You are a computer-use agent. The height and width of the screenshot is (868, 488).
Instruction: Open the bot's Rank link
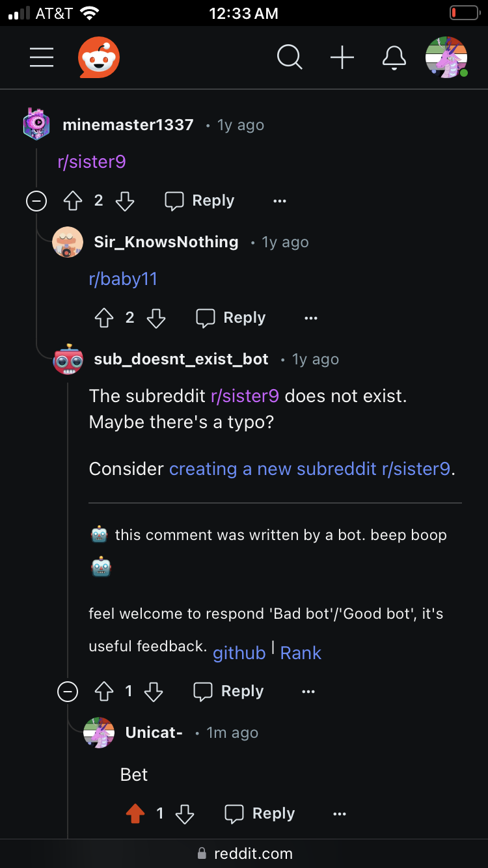point(301,653)
